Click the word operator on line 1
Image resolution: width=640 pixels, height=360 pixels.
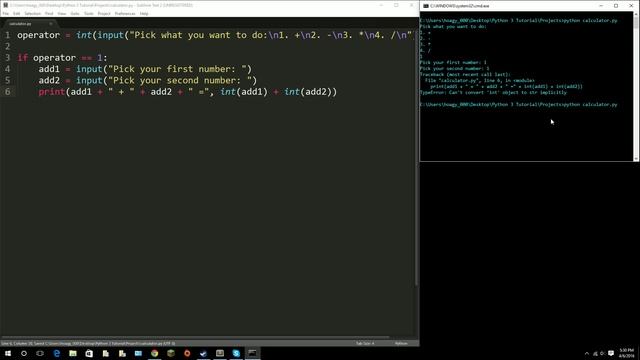point(38,35)
